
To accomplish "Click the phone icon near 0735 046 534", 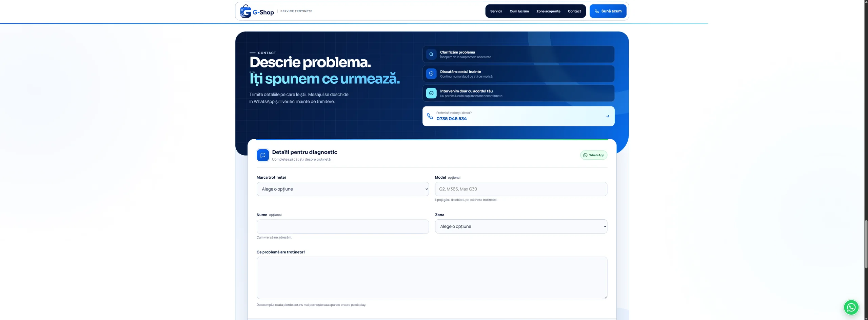I will coord(430,116).
